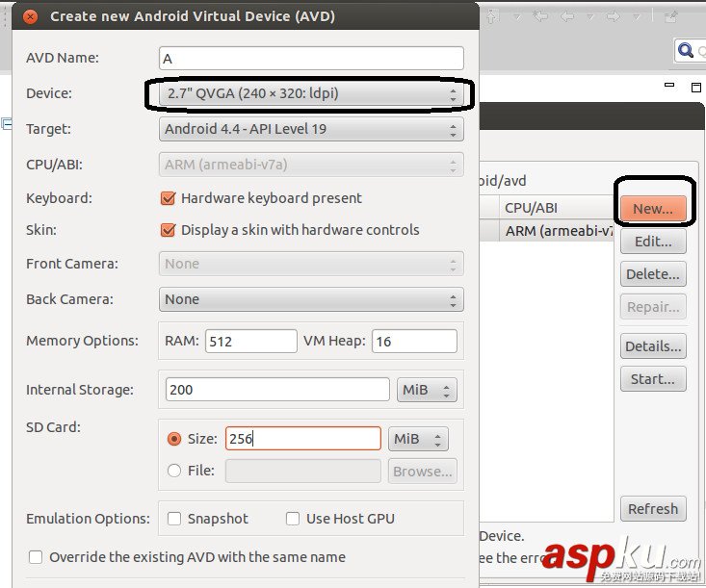This screenshot has height=588, width=706.
Task: Click the SD Card file path field
Action: click(303, 471)
